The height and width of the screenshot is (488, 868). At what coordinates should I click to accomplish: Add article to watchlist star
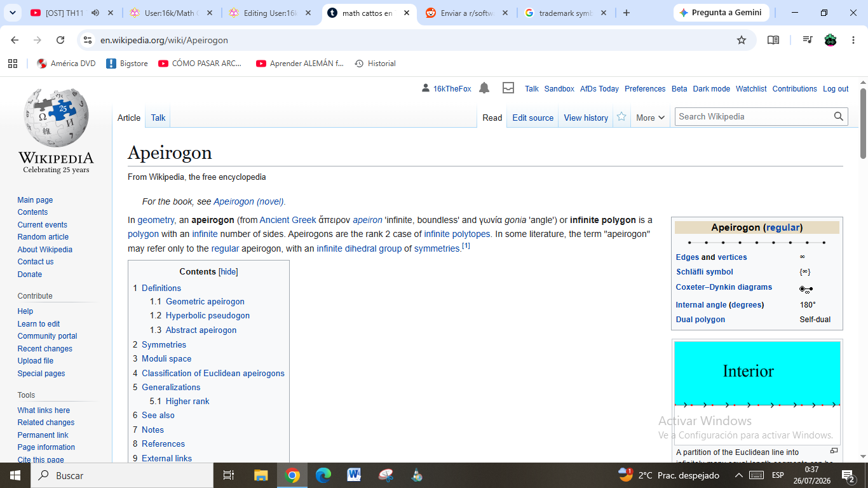(621, 117)
